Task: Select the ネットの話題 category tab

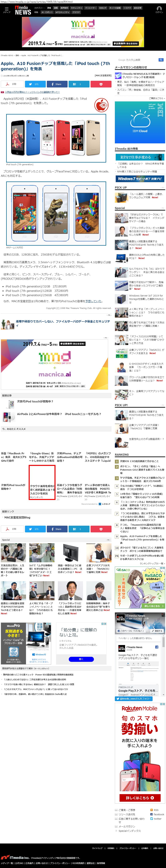Action: click(115, 8)
